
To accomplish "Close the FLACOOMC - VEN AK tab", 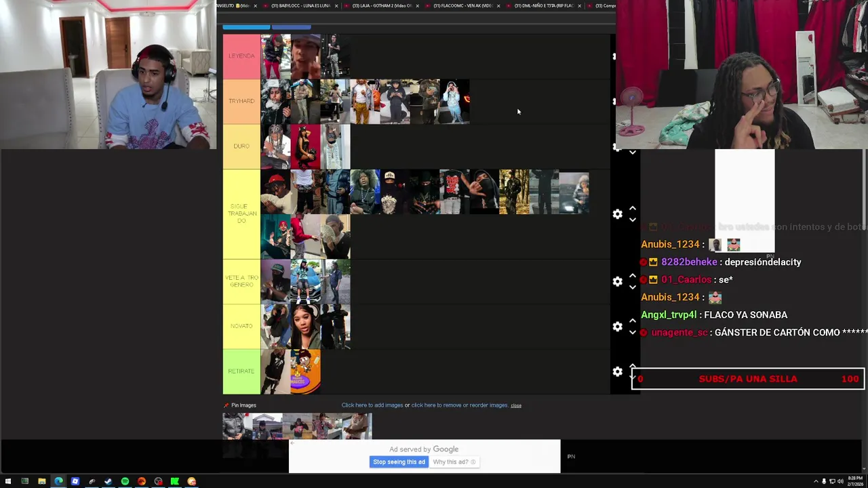I will coord(498,5).
